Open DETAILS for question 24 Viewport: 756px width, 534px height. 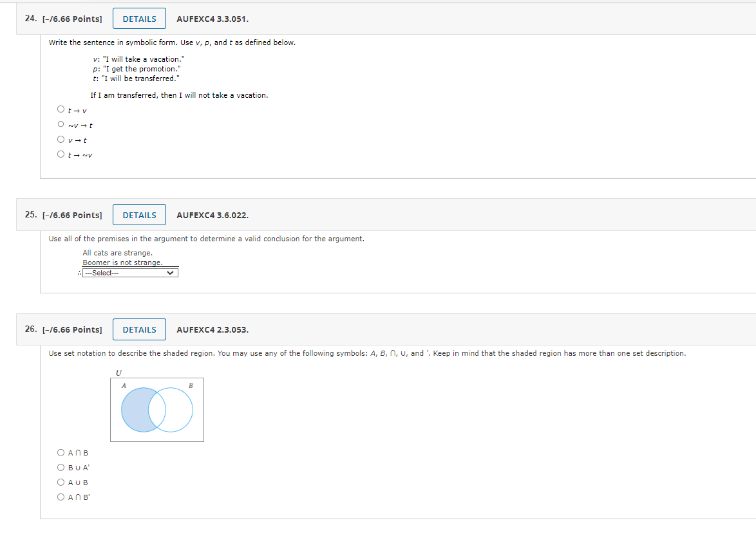139,18
